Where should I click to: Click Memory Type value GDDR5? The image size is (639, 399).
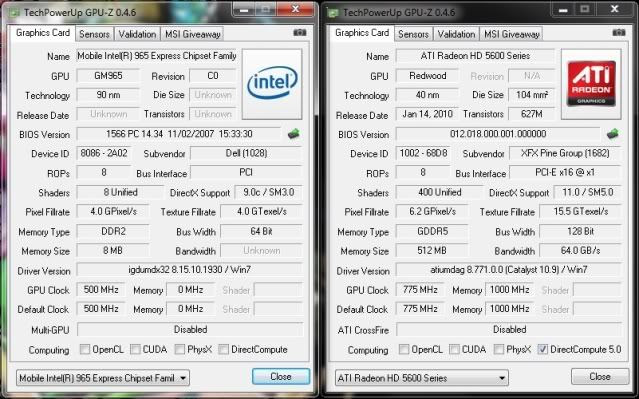432,231
